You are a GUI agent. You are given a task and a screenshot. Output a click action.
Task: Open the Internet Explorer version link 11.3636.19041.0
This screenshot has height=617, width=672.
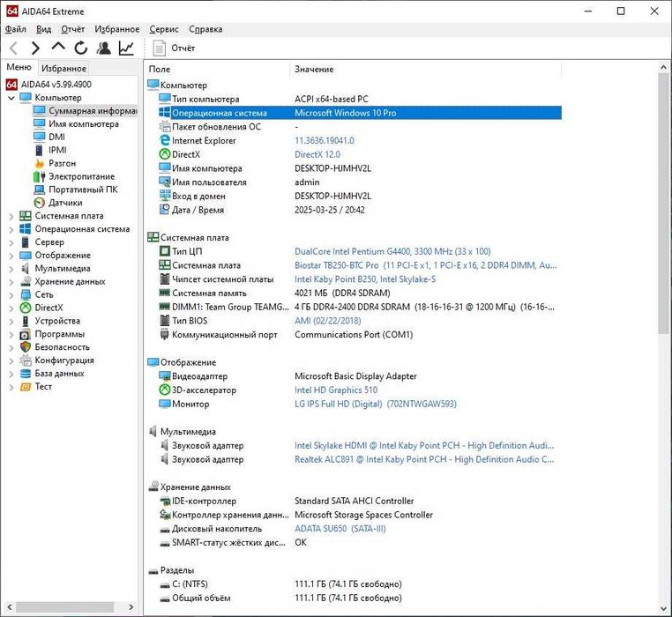[x=325, y=140]
